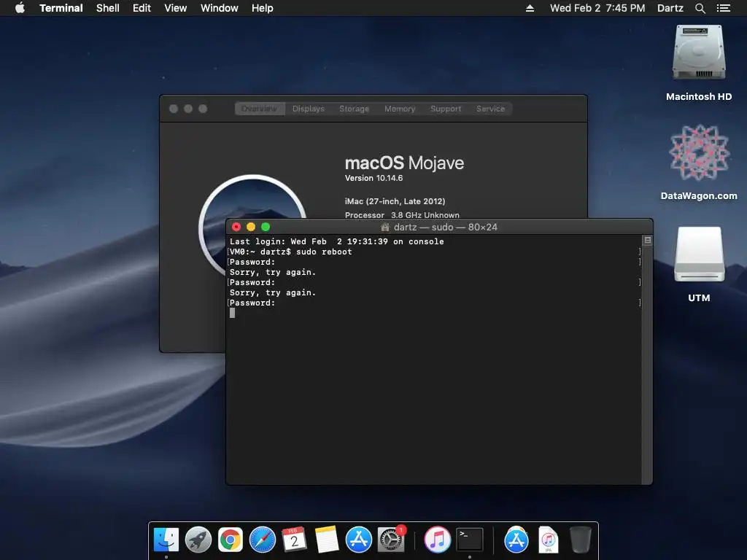Switch to Service tab in About window
This screenshot has width=747, height=560.
[x=490, y=109]
